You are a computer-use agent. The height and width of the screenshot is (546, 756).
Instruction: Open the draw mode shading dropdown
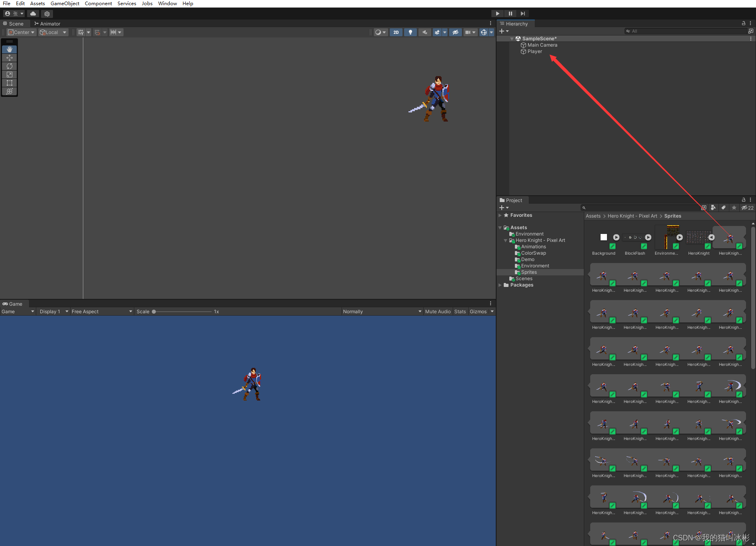[381, 32]
